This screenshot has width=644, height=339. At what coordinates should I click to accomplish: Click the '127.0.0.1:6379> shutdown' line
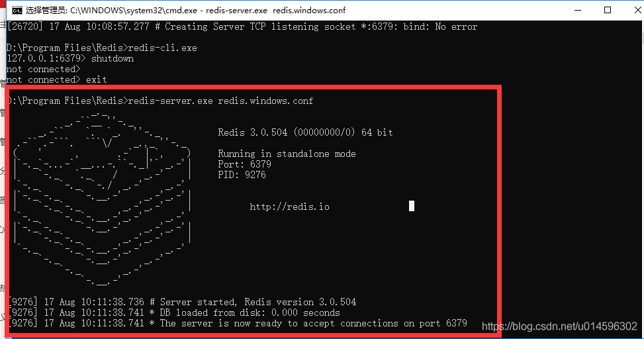click(70, 58)
